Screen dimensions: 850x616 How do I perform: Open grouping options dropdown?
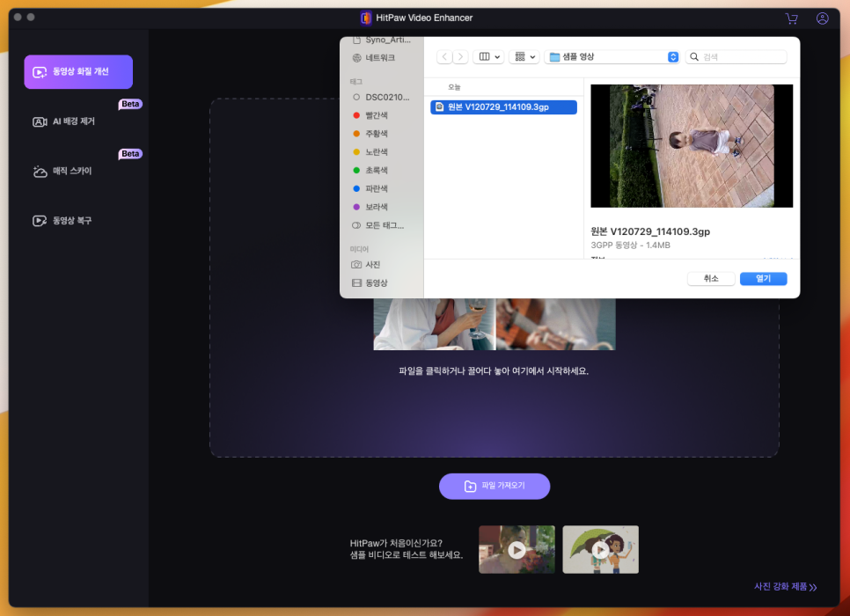pyautogui.click(x=524, y=56)
